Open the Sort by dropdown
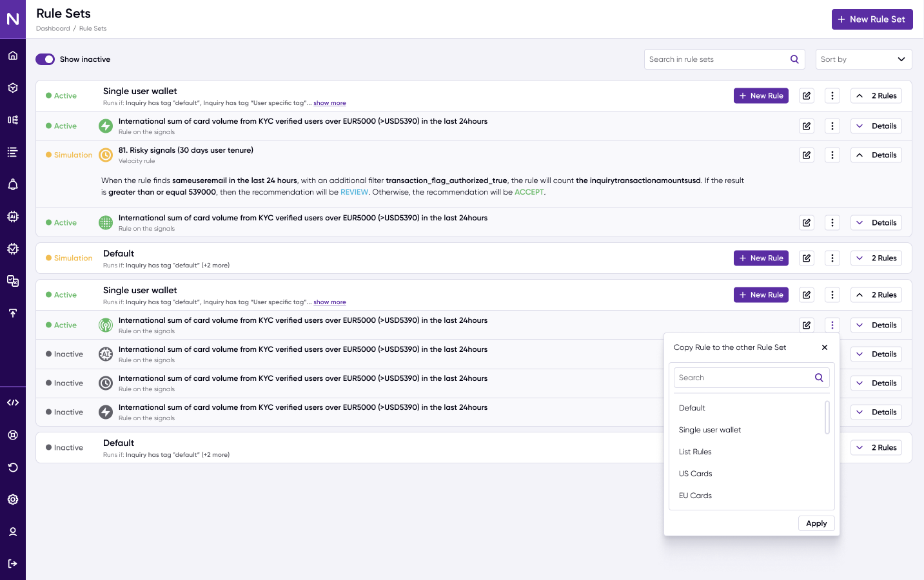The image size is (924, 580). click(863, 59)
